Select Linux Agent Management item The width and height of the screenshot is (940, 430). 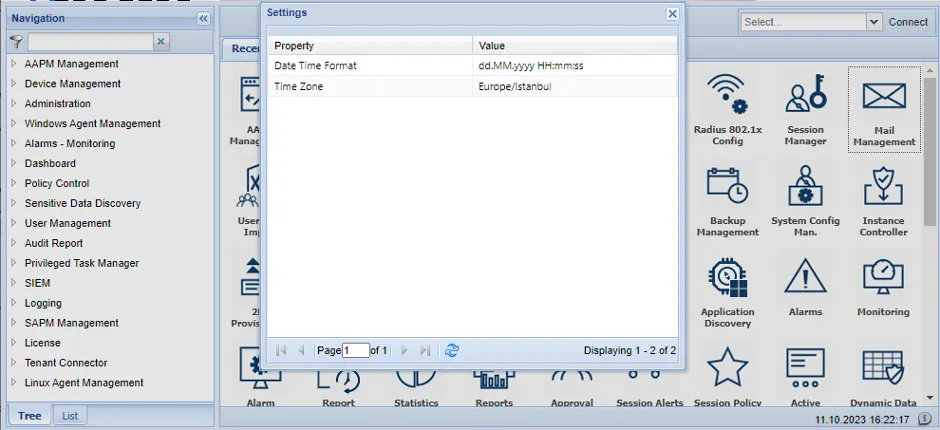(x=84, y=382)
